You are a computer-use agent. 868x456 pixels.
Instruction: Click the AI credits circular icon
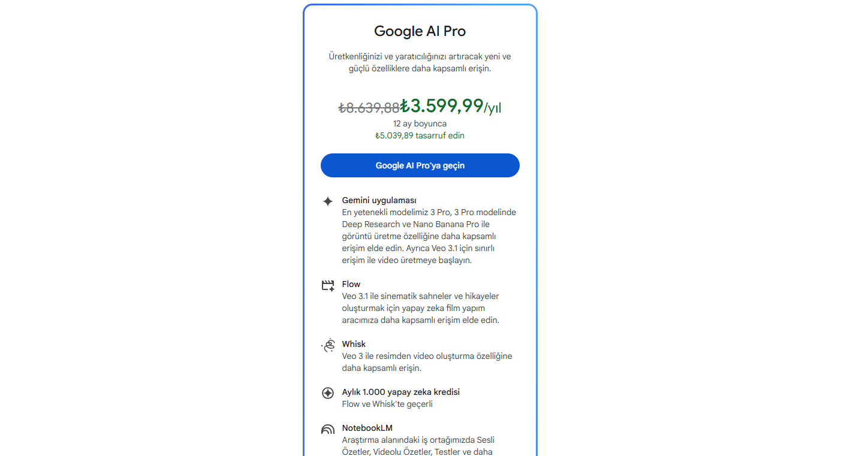coord(328,393)
